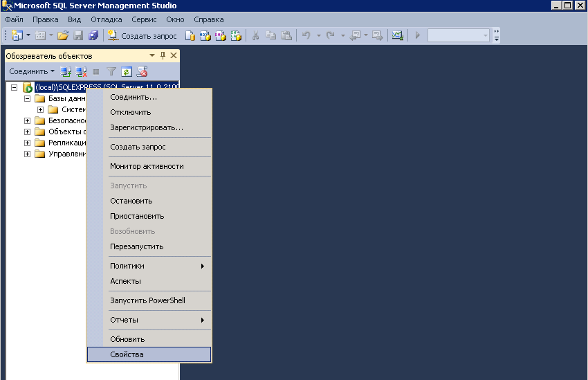Choose Соединить… from the context menu
This screenshot has height=380, width=588.
(x=149, y=97)
